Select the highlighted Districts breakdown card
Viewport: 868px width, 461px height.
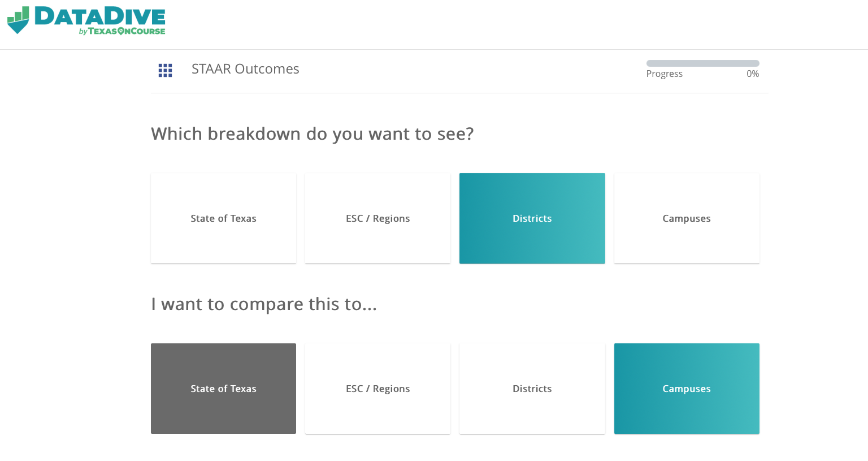[x=532, y=218]
